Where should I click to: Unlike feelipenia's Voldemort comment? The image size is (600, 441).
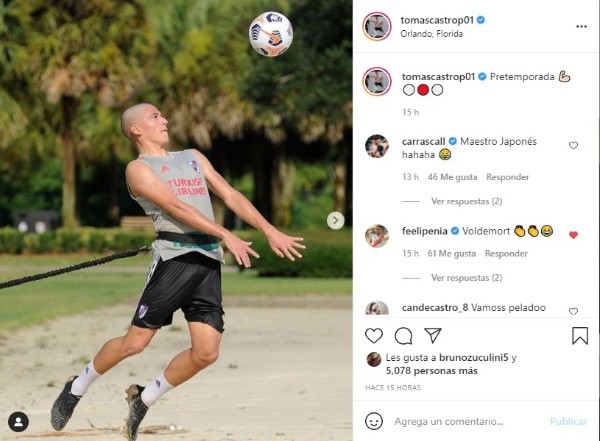(x=573, y=235)
